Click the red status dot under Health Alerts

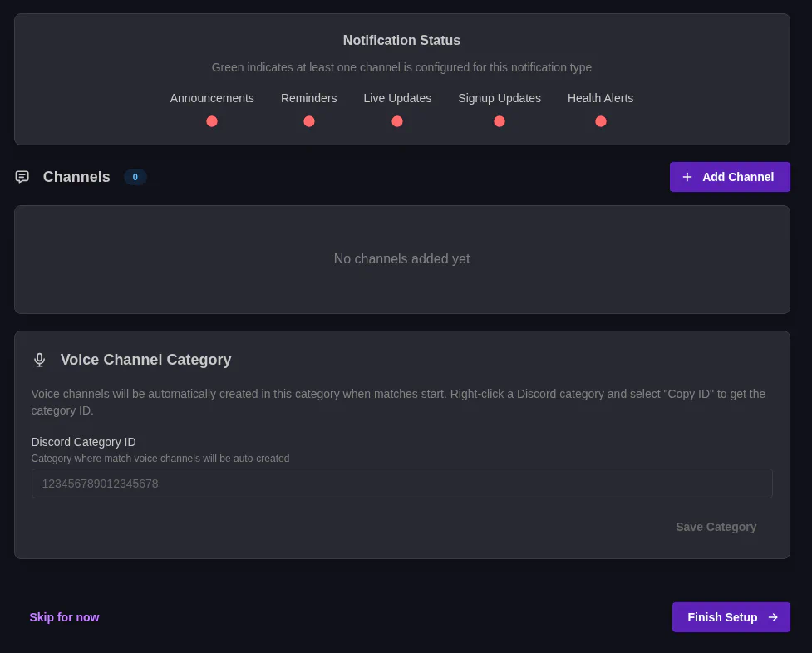pyautogui.click(x=600, y=121)
